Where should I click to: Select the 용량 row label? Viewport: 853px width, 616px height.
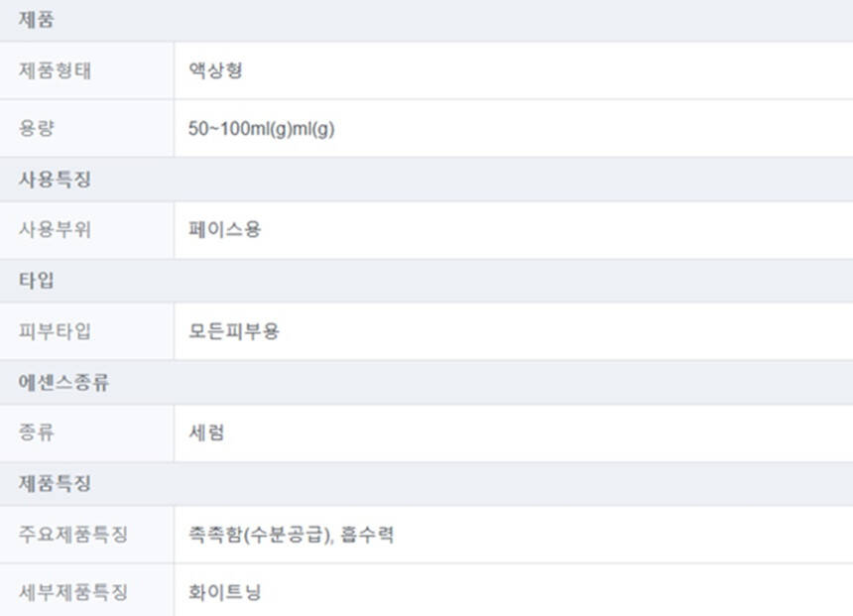(37, 128)
